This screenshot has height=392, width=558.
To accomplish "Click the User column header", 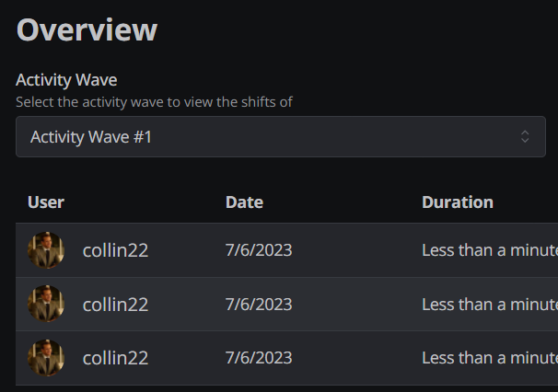I will click(x=46, y=202).
